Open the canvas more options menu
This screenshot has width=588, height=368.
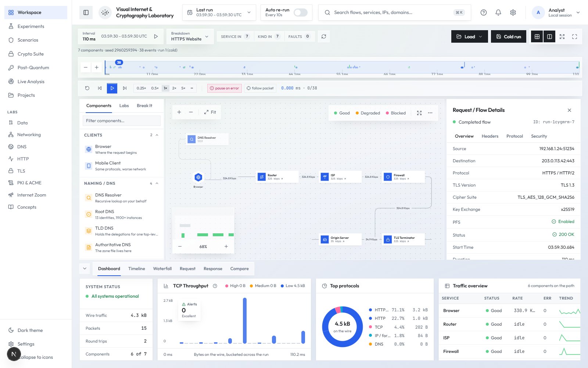[x=430, y=113]
